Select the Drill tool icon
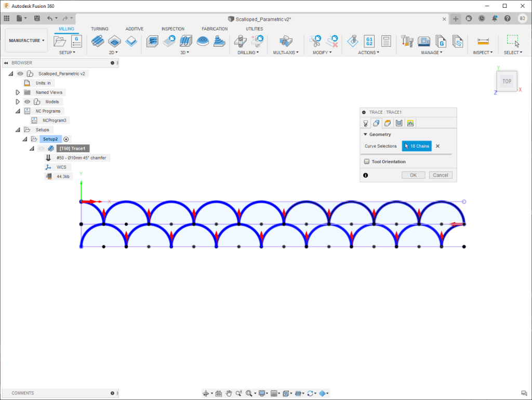 click(240, 41)
